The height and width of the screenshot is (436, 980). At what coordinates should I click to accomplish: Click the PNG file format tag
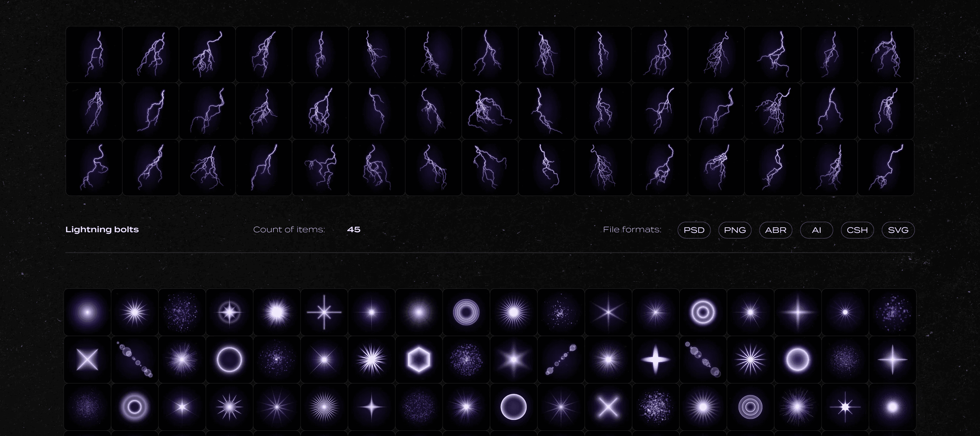[x=735, y=230]
